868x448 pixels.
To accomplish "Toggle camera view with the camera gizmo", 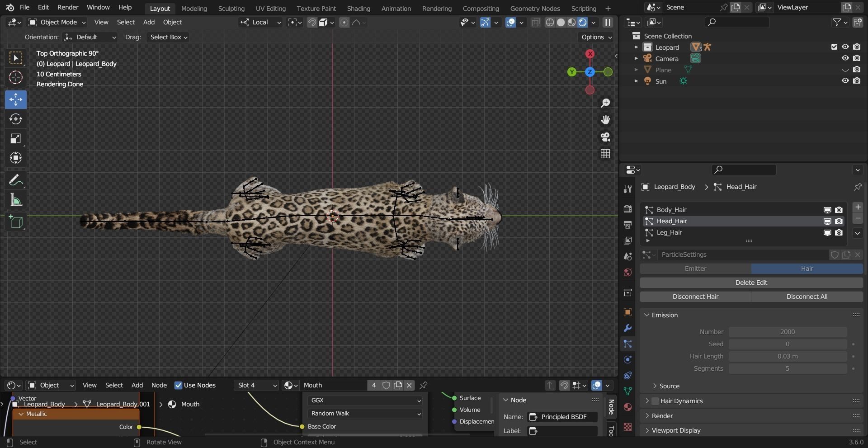I will click(x=605, y=137).
